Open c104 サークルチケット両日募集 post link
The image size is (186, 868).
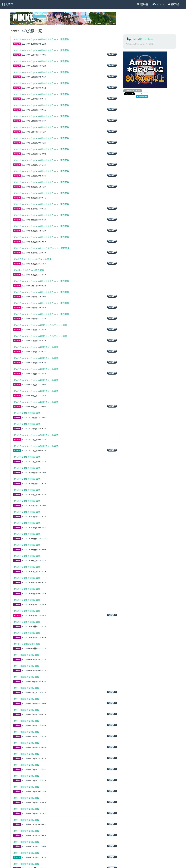pyautogui.click(x=28, y=270)
